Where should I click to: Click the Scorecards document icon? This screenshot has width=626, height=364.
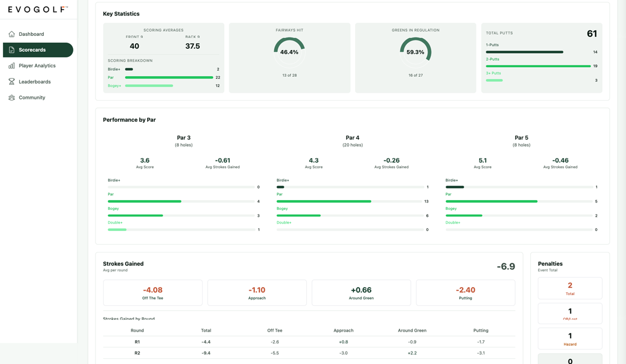(11, 50)
